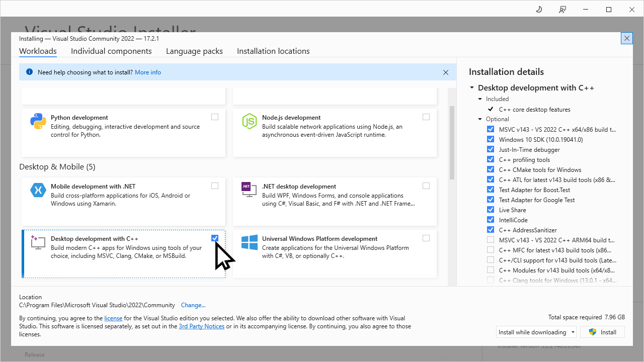Click the Node.js development icon

click(250, 122)
